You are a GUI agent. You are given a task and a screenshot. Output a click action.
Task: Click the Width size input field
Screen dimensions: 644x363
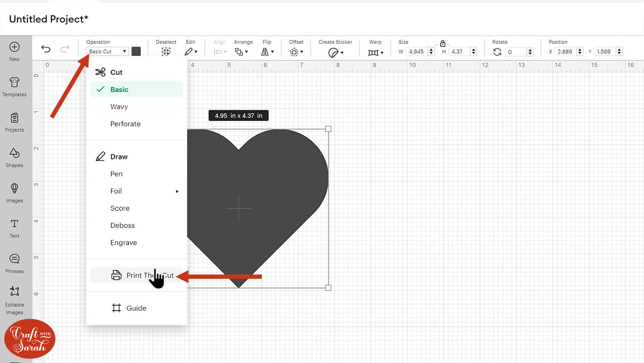click(x=416, y=52)
